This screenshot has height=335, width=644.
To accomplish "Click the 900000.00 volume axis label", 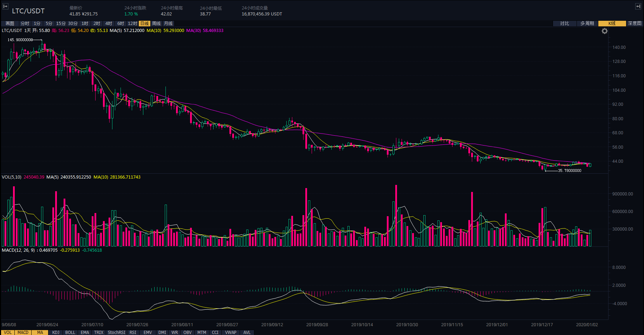I will pyautogui.click(x=623, y=194).
